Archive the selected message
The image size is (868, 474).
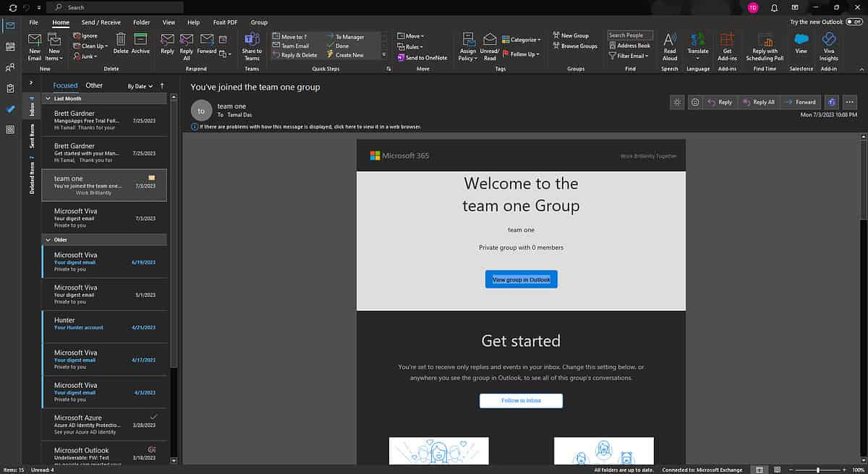click(x=140, y=43)
